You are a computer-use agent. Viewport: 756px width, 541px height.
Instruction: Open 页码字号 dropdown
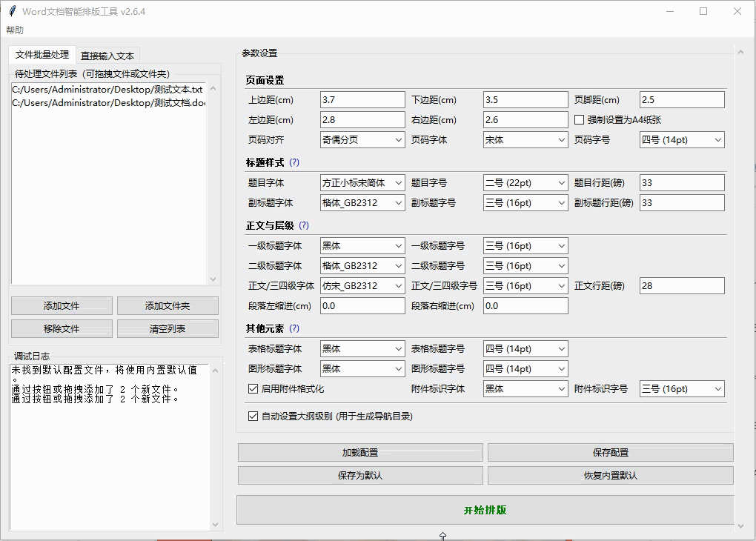coord(682,140)
